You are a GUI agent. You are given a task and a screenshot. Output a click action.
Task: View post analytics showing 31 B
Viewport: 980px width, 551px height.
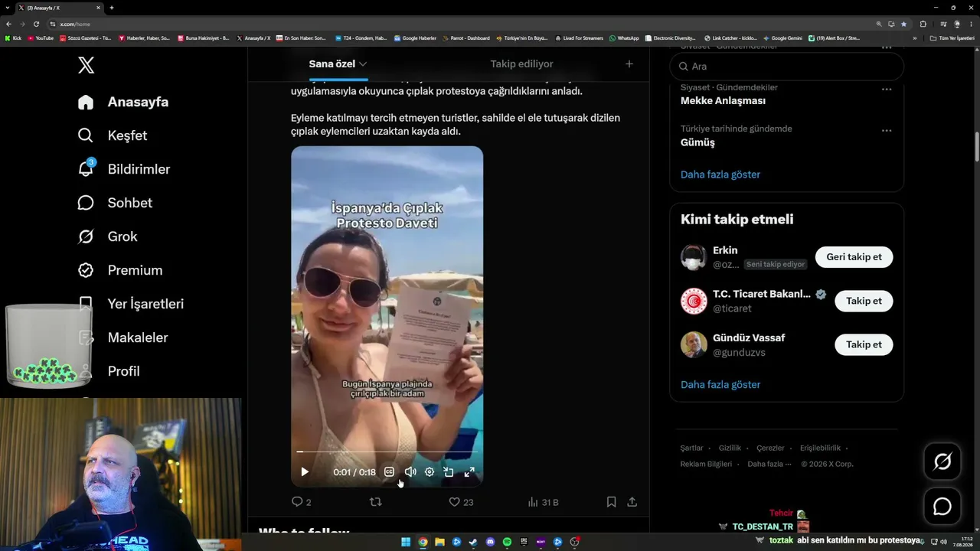click(x=544, y=502)
